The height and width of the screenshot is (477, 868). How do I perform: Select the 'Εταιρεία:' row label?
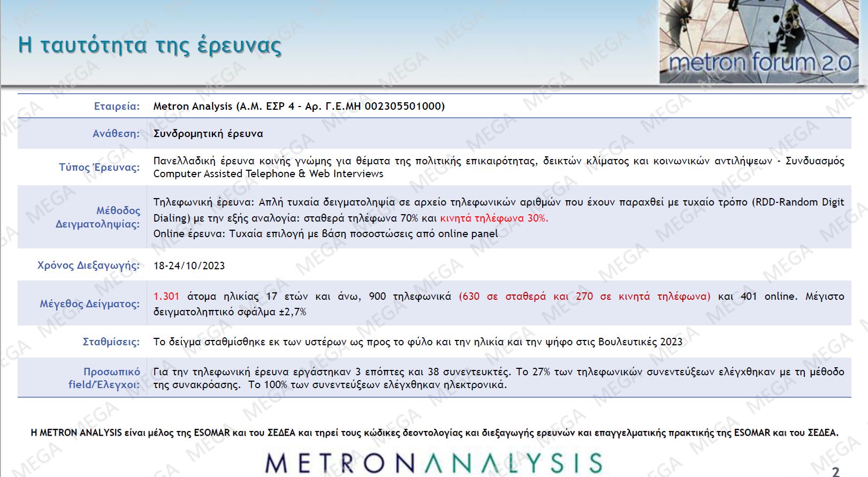pos(117,106)
